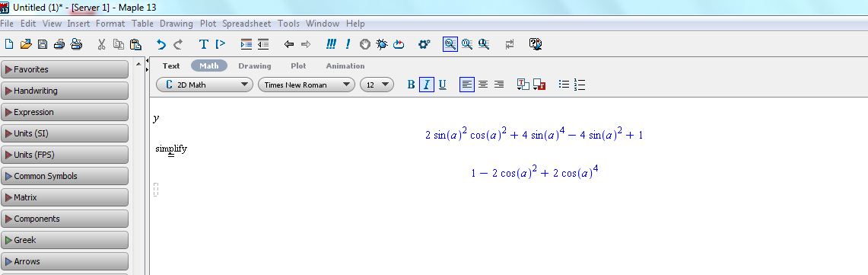This screenshot has height=275, width=868.
Task: Expand the Units (FPS) palette
Action: [x=65, y=155]
